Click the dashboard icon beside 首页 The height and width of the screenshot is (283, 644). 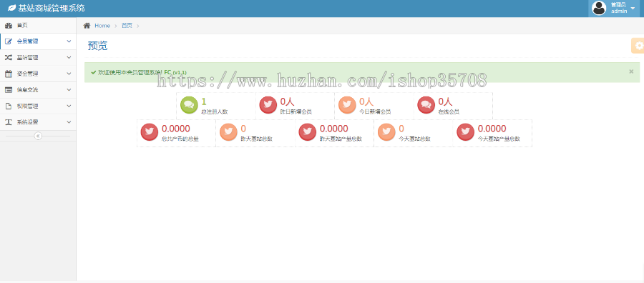pos(8,26)
